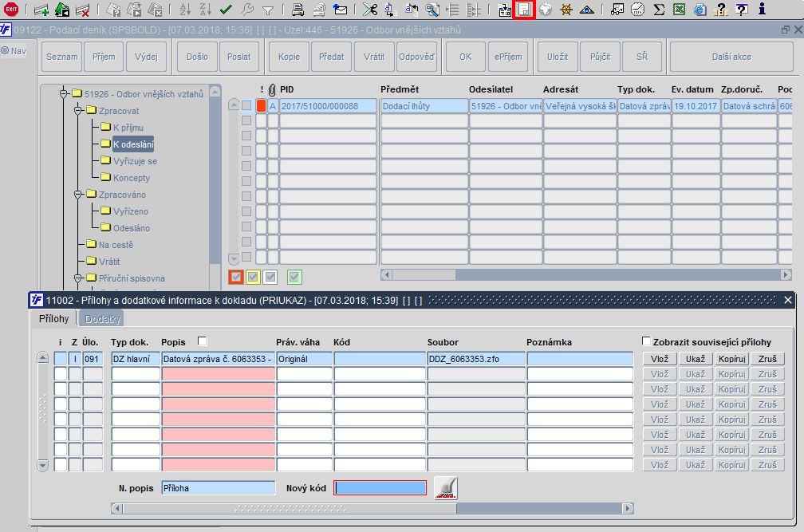Click the green checkmark confirm icon
The height and width of the screenshot is (532, 804).
(226, 10)
